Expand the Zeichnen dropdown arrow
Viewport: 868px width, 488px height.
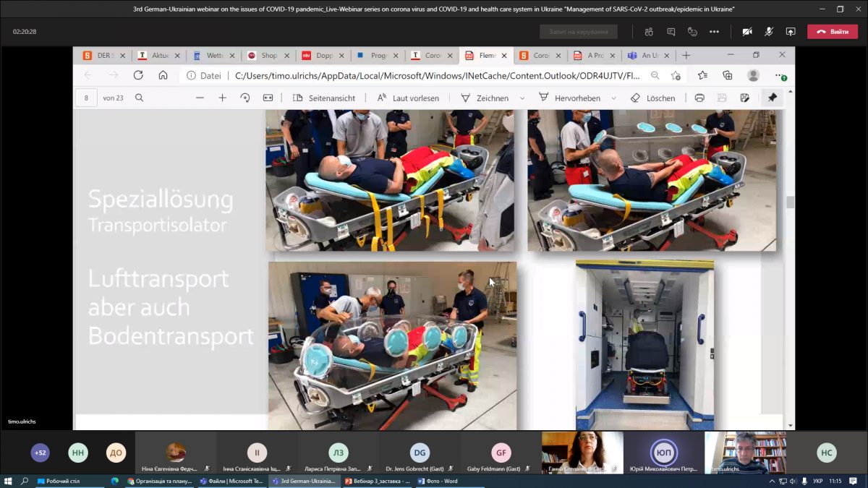click(522, 98)
